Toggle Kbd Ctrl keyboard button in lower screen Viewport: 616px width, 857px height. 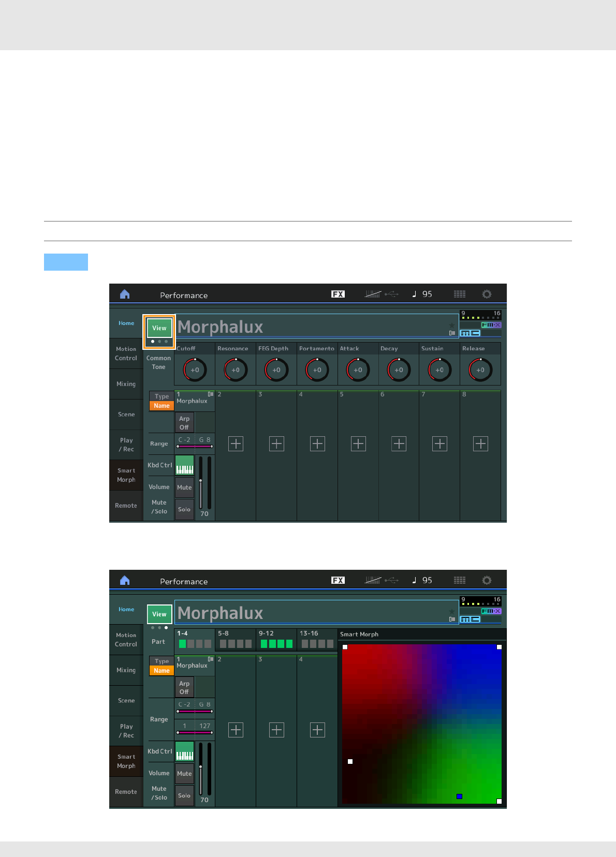point(184,751)
